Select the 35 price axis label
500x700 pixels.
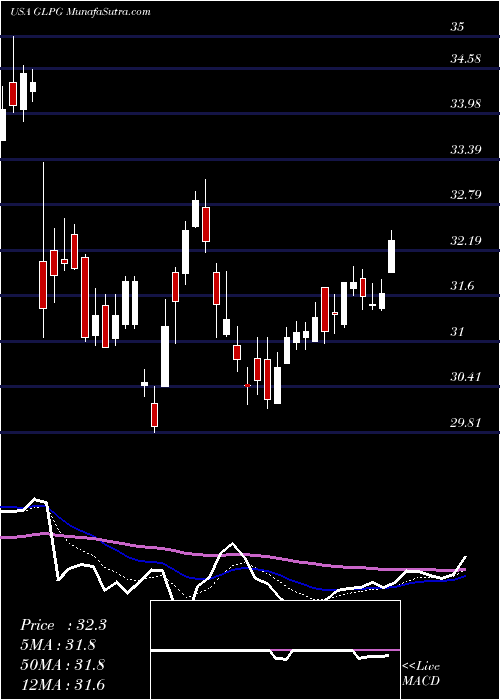pyautogui.click(x=458, y=27)
